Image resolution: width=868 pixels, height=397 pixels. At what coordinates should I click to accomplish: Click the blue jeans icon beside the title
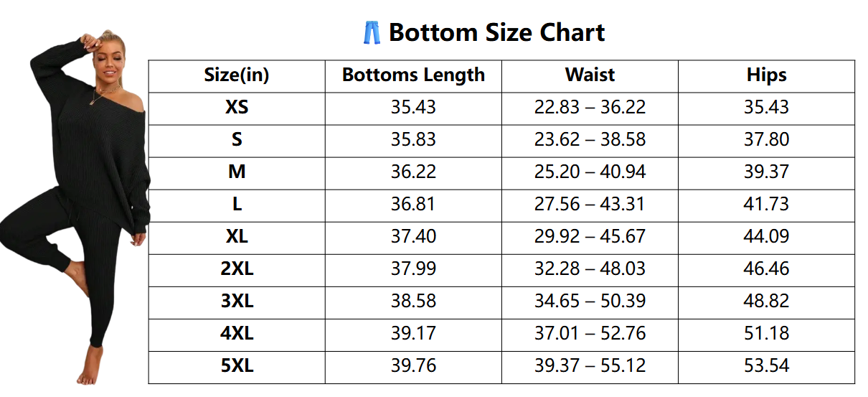[371, 33]
